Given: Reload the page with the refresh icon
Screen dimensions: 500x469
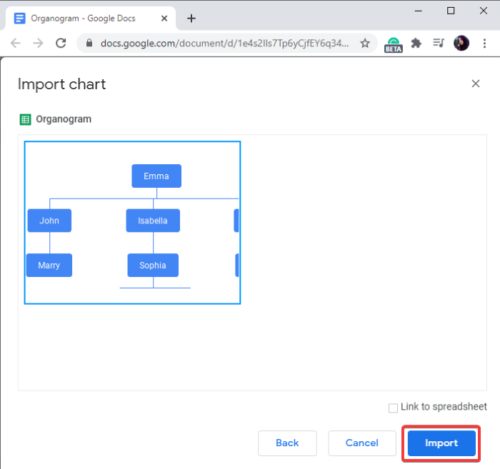Looking at the screenshot, I should click(x=61, y=43).
